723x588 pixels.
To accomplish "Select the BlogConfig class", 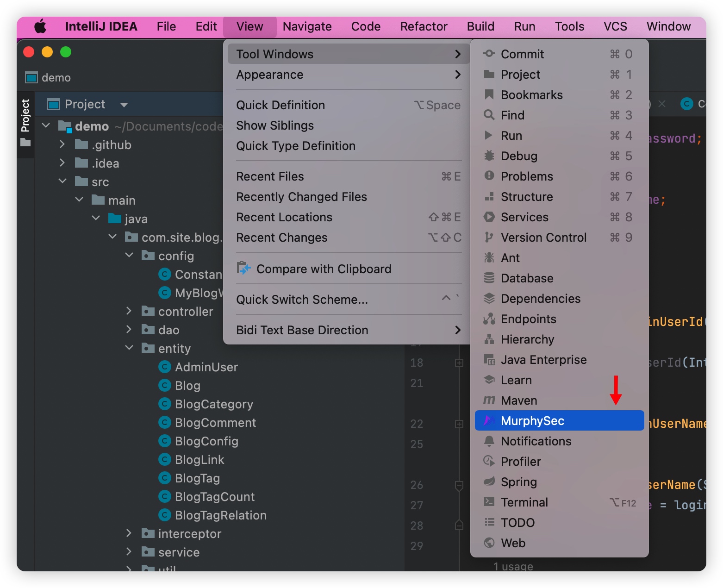I will 206,441.
